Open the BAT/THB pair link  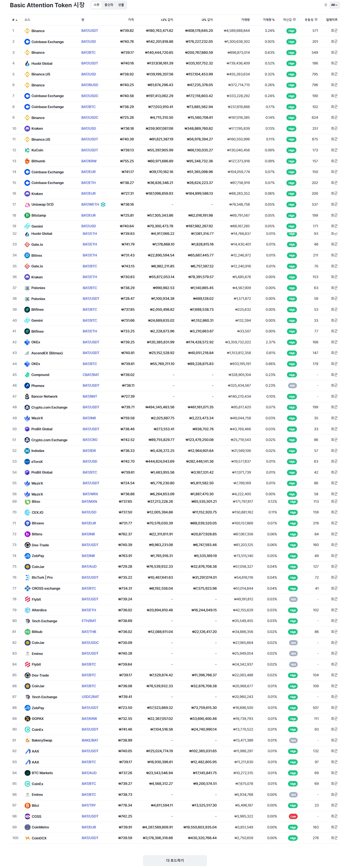tap(89, 632)
